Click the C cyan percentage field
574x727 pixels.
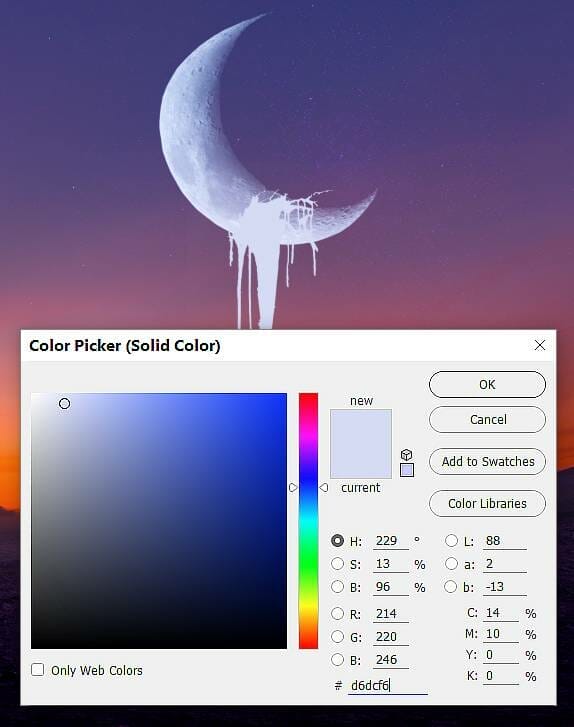tap(501, 613)
